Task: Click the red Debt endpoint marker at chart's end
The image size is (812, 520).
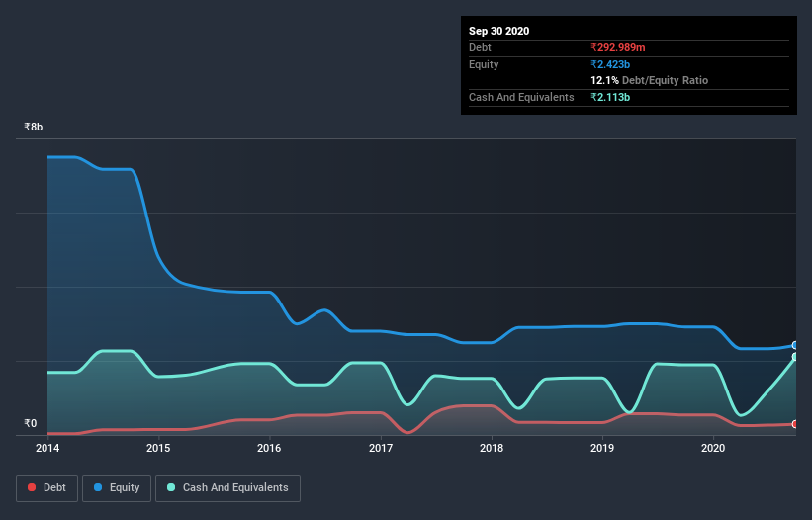Action: pyautogui.click(x=795, y=424)
